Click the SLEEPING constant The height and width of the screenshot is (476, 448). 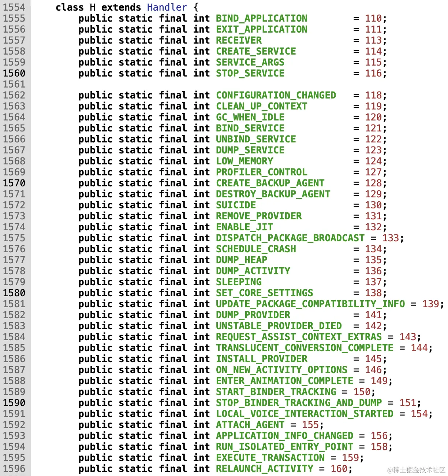[x=239, y=282]
